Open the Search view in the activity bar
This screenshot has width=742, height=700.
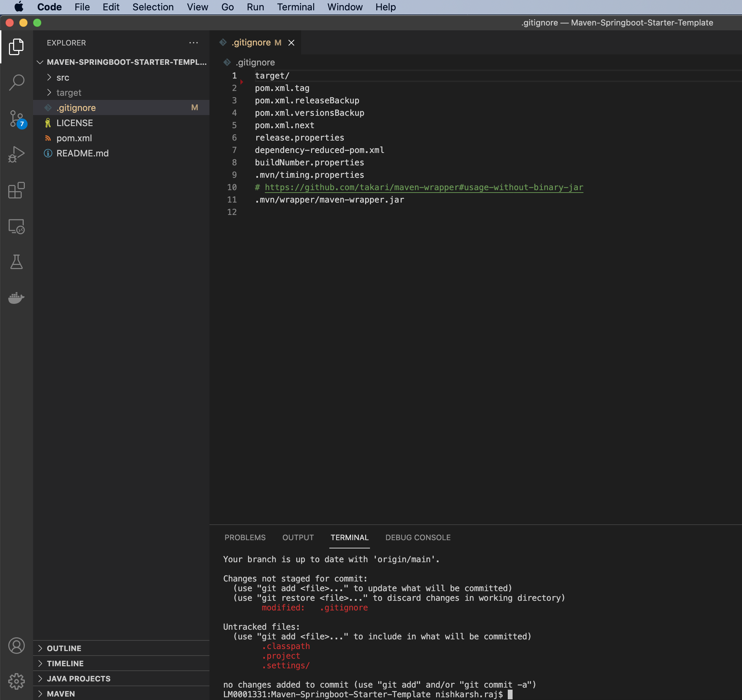pyautogui.click(x=17, y=82)
